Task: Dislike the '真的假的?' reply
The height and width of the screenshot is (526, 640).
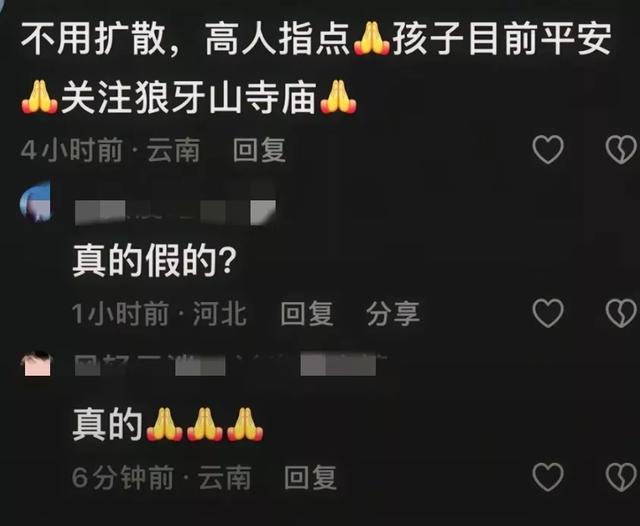Action: click(621, 313)
